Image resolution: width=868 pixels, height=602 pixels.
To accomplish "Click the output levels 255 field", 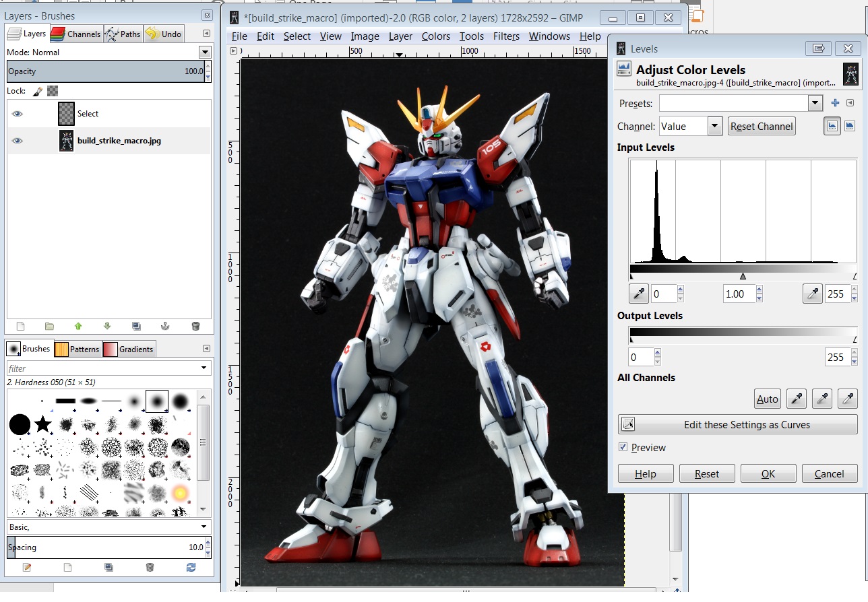I will pos(837,357).
